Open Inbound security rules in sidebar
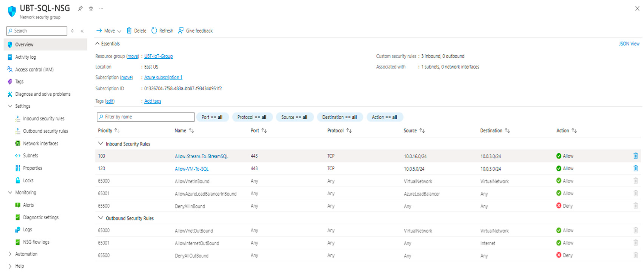 [x=43, y=119]
